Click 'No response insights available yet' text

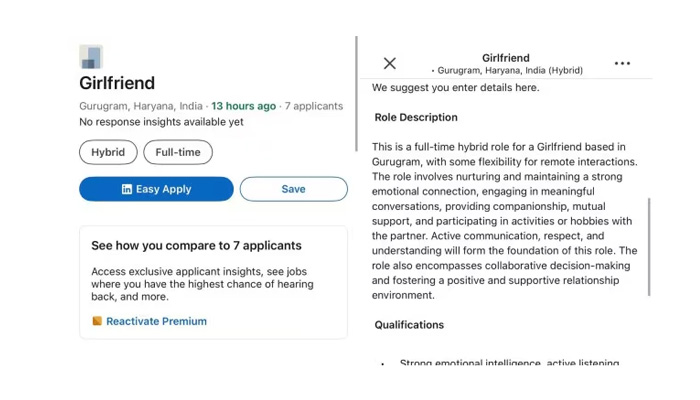point(161,122)
